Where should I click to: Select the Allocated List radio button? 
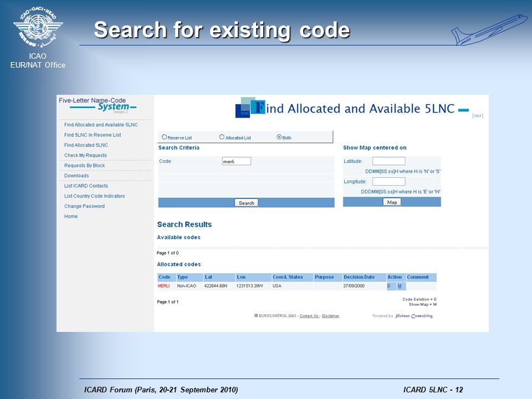[x=222, y=137]
